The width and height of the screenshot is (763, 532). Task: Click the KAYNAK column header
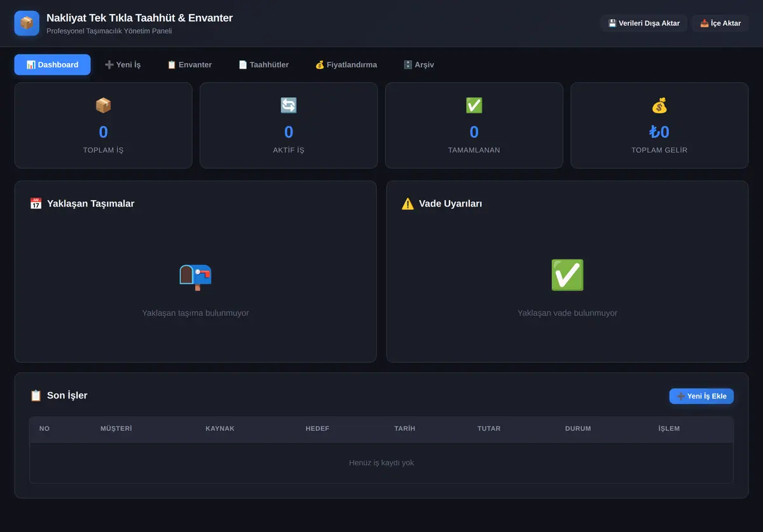[x=220, y=428]
